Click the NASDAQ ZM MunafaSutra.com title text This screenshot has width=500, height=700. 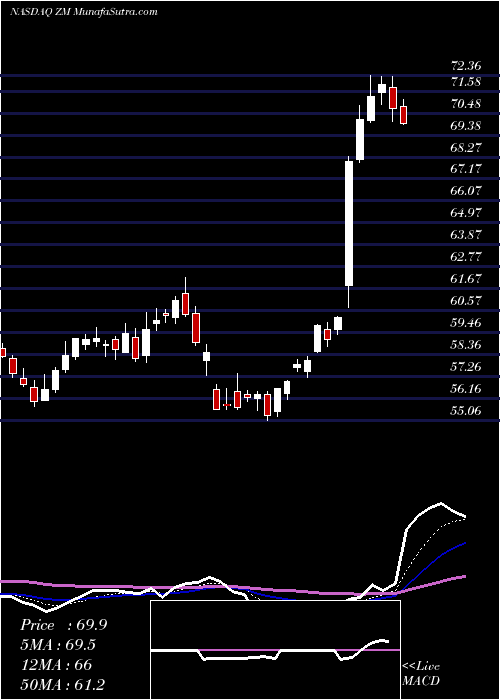point(83,12)
